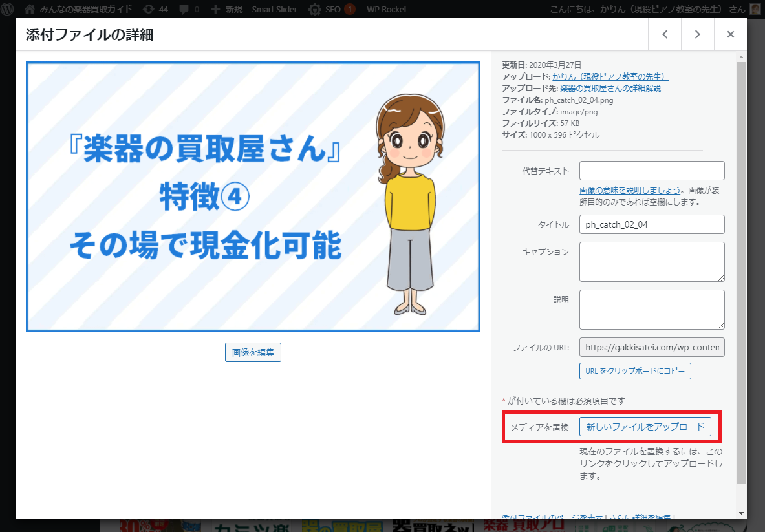Click the WordPress logo icon
Viewport: 765px width, 532px height.
point(7,9)
